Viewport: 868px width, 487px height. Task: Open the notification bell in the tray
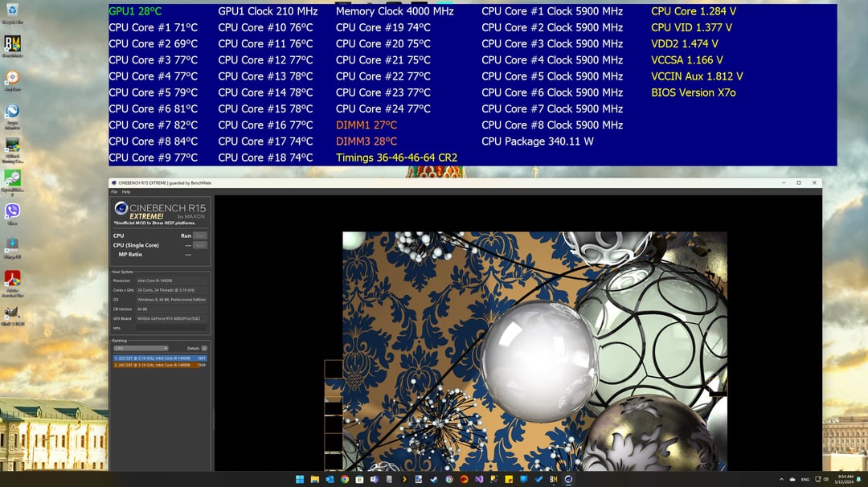[858, 479]
